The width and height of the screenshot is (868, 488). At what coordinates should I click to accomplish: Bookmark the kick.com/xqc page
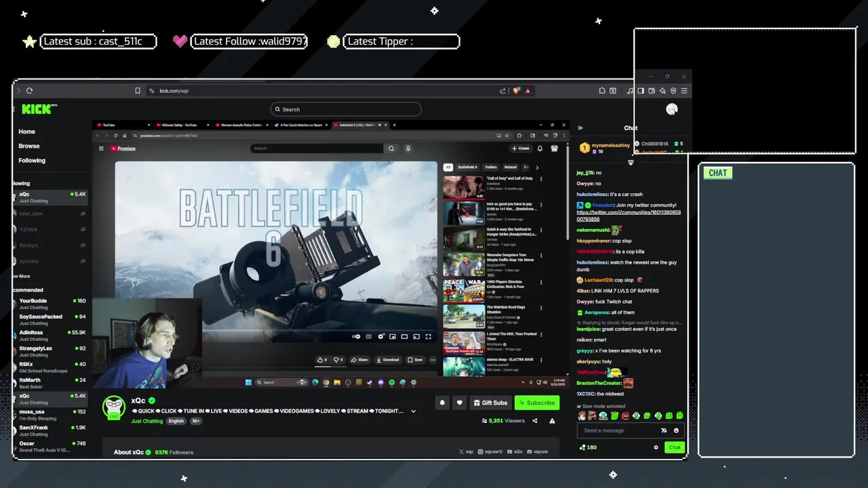pos(138,91)
